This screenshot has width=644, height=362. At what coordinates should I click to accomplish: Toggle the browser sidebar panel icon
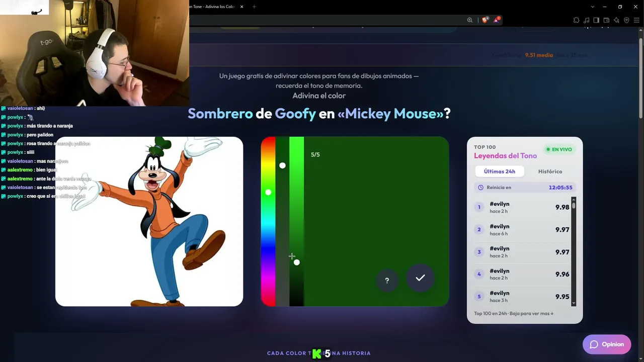(596, 20)
